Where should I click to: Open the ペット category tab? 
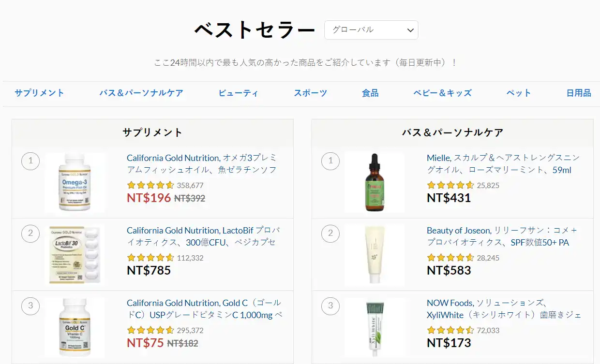pyautogui.click(x=519, y=93)
